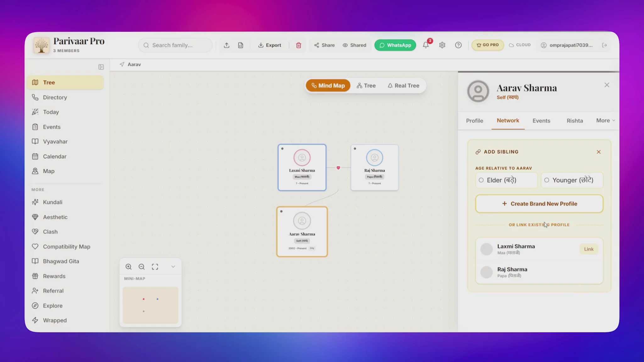Select Aarav Sharma node card

(x=302, y=232)
